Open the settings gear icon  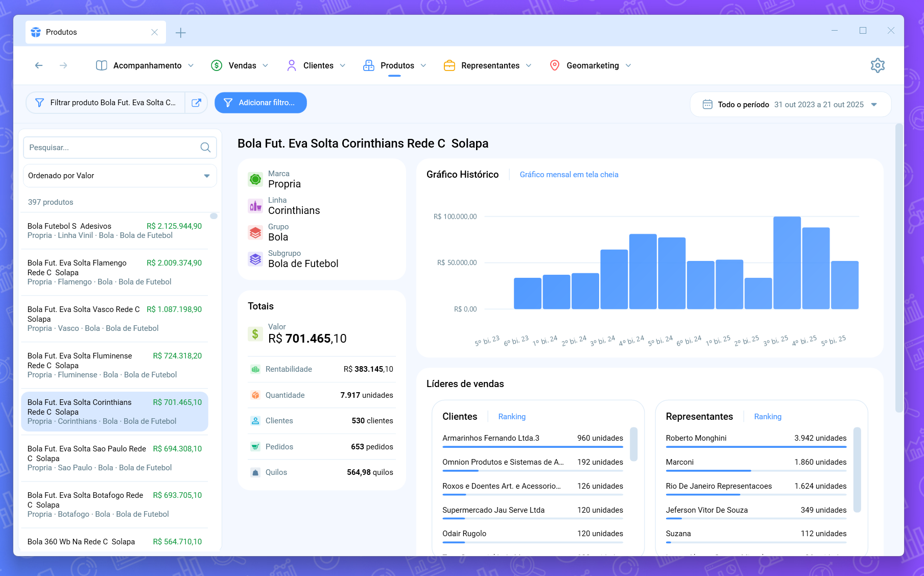point(877,65)
